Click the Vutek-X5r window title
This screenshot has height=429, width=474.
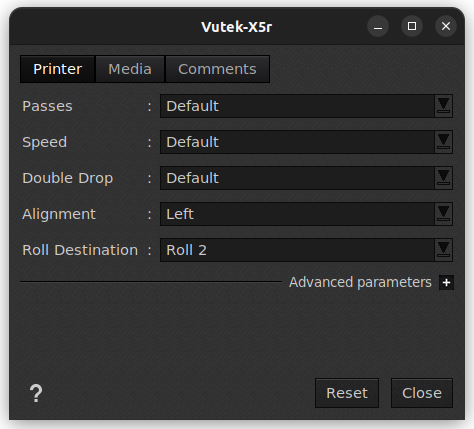tap(237, 27)
